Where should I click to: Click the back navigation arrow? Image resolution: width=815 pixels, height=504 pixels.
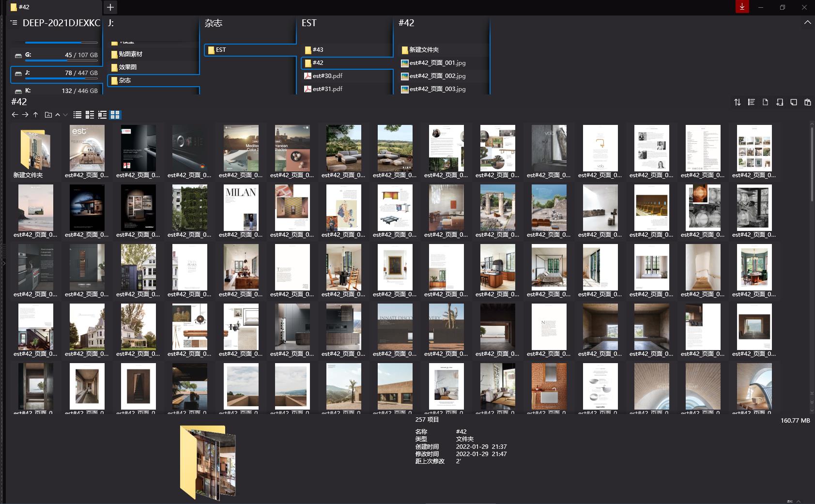coord(15,115)
